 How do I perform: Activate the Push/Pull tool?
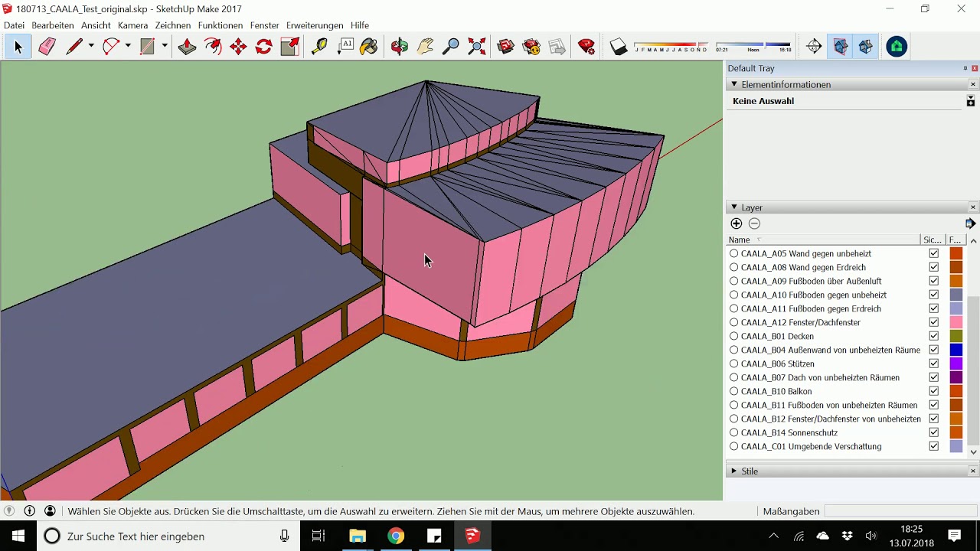187,47
